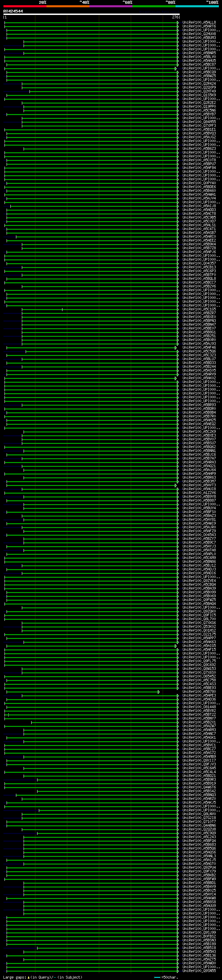Image resolution: width=222 pixels, height=980 pixels.
Task: Click the UniRef100_O04543 entry
Action: coord(199,535)
